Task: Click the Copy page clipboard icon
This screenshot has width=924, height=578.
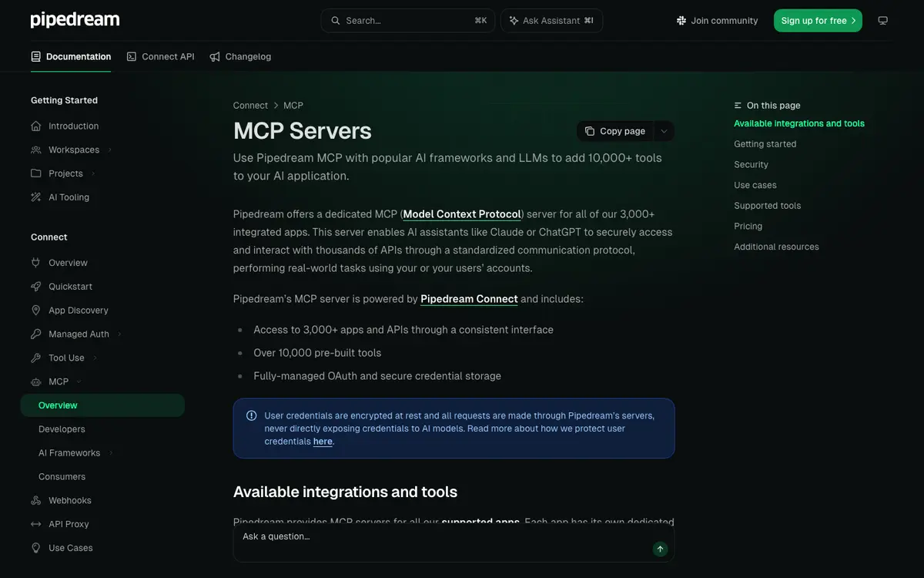Action: [590, 131]
